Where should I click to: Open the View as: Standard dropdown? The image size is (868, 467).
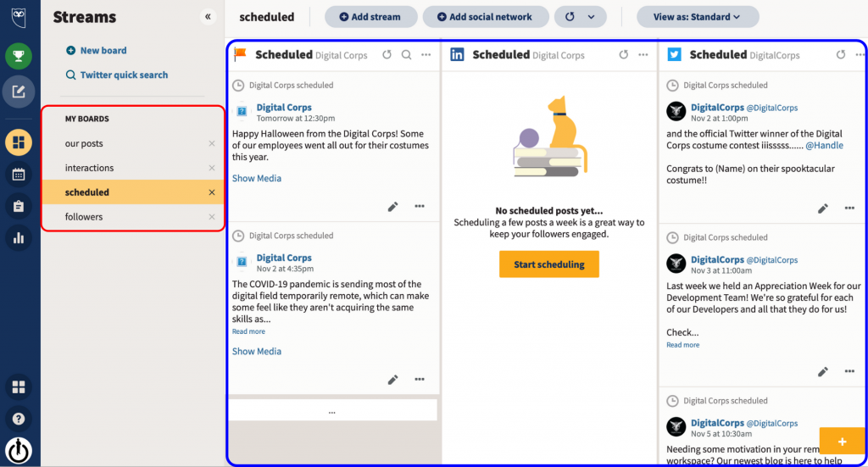click(698, 17)
